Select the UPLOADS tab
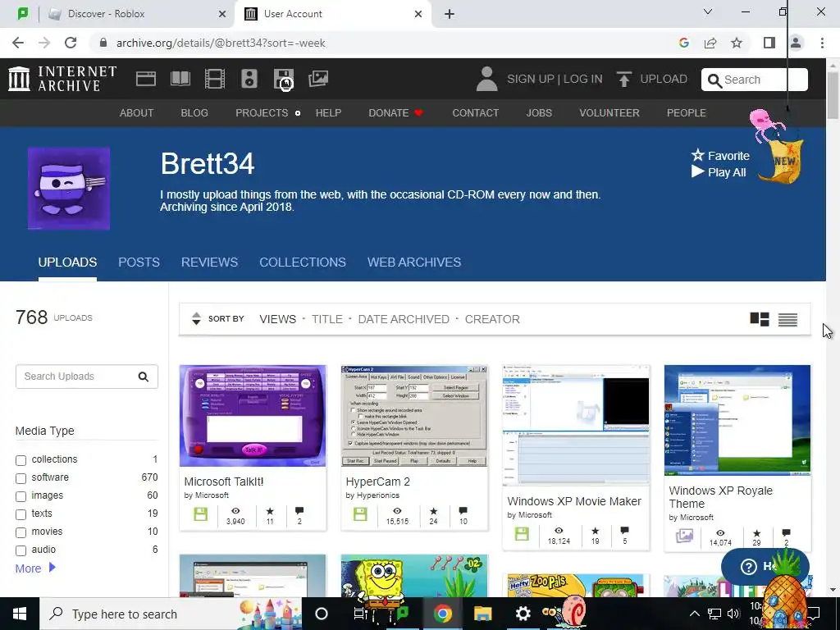This screenshot has width=840, height=630. 67,262
